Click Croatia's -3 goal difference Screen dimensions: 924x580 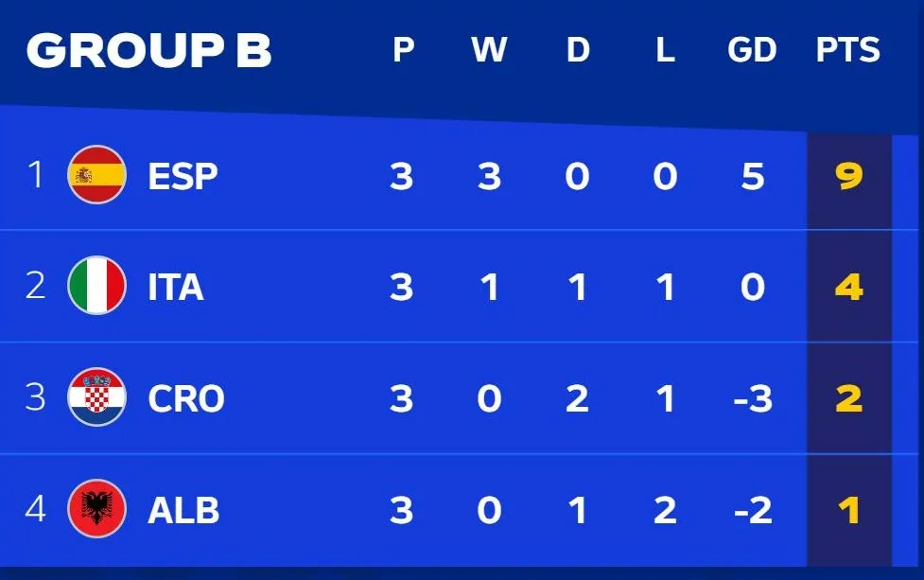[752, 398]
